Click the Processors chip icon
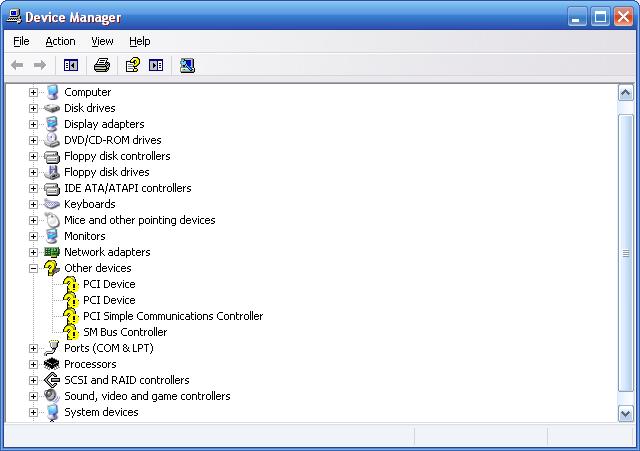 pos(52,364)
